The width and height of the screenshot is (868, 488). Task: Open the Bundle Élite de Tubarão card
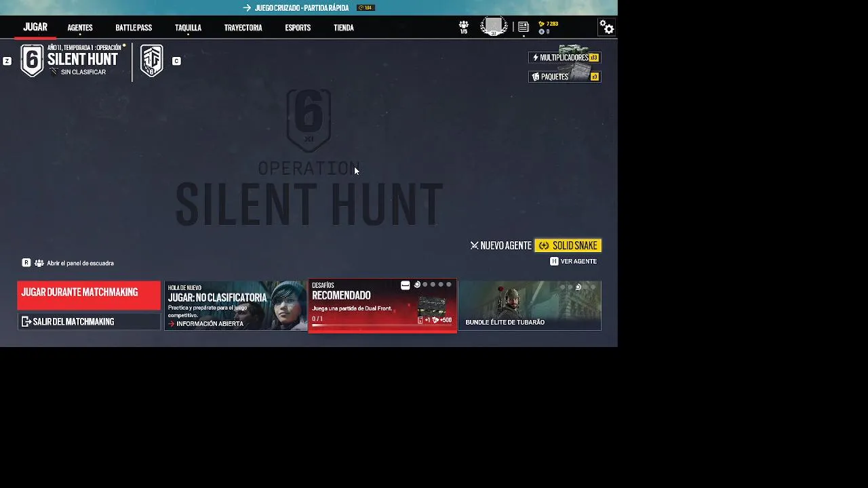(x=530, y=306)
